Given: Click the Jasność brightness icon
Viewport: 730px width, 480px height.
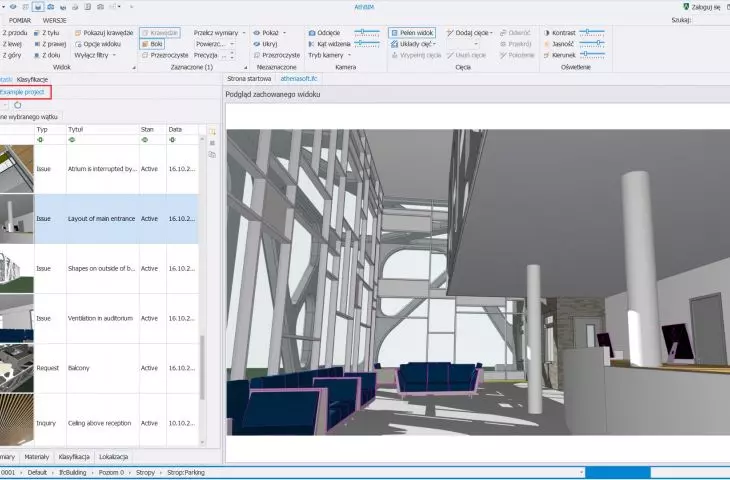Looking at the screenshot, I should (547, 44).
